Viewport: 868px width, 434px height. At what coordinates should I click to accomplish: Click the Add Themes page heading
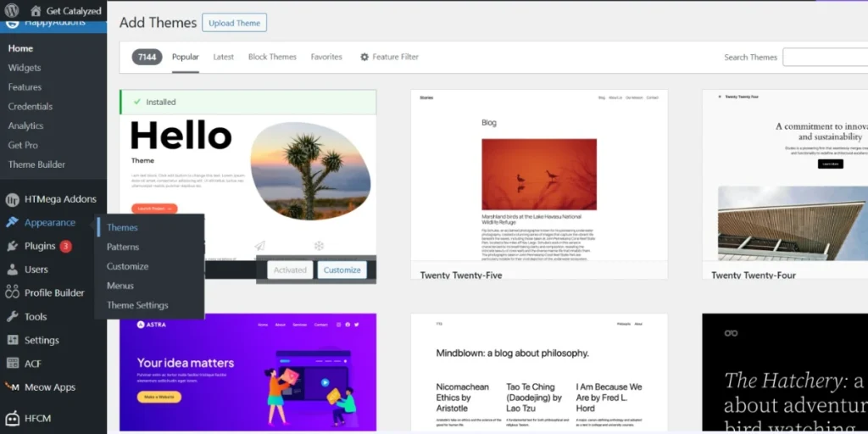click(159, 23)
